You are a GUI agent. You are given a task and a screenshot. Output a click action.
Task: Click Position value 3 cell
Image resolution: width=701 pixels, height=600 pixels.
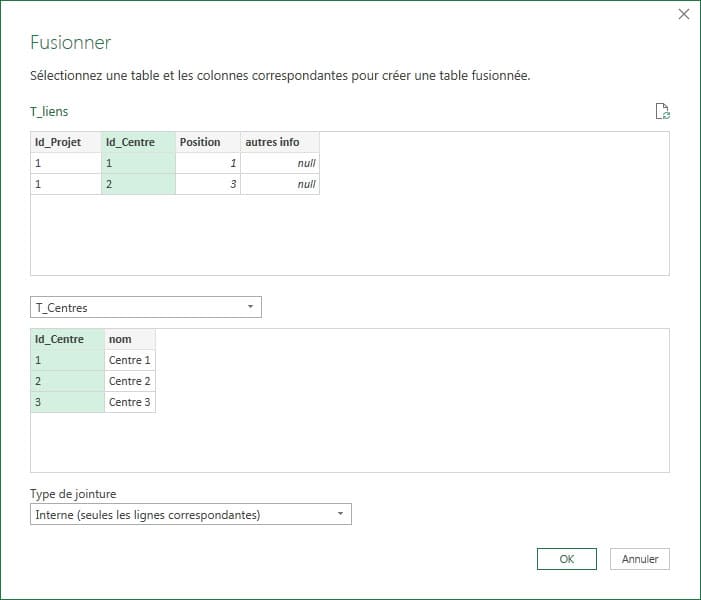click(x=207, y=184)
